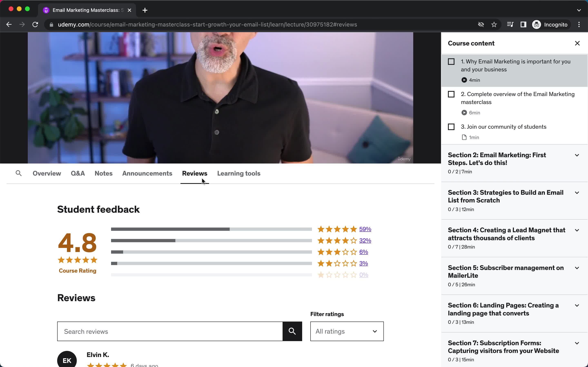Viewport: 588px width, 367px height.
Task: Filter by 59% five-star ratings link
Action: point(365,229)
